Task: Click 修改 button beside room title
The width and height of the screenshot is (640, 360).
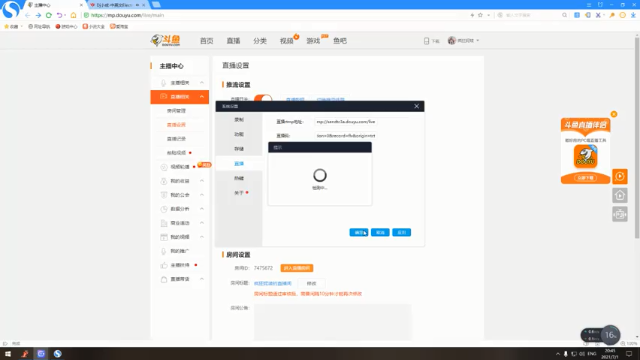Action: click(x=311, y=283)
